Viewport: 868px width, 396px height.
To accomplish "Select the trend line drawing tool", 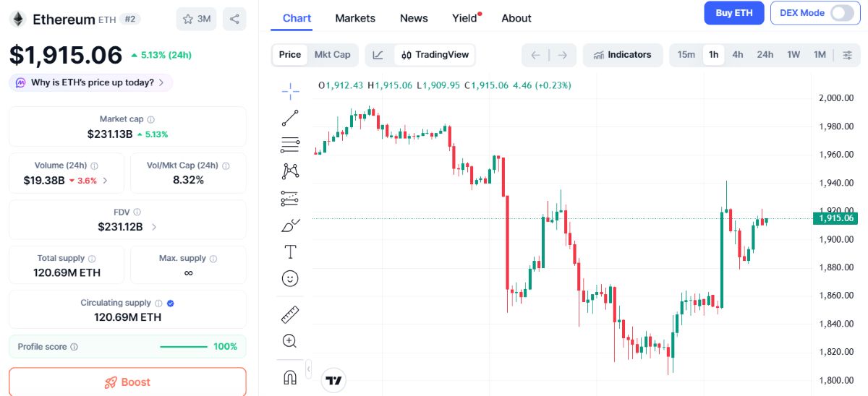I will pos(290,118).
